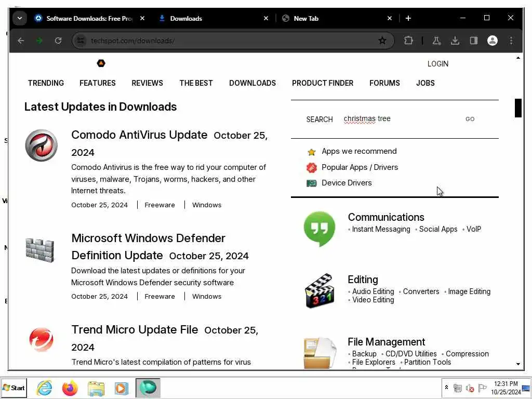Open the FEATURES menu
532x399 pixels.
click(x=97, y=83)
